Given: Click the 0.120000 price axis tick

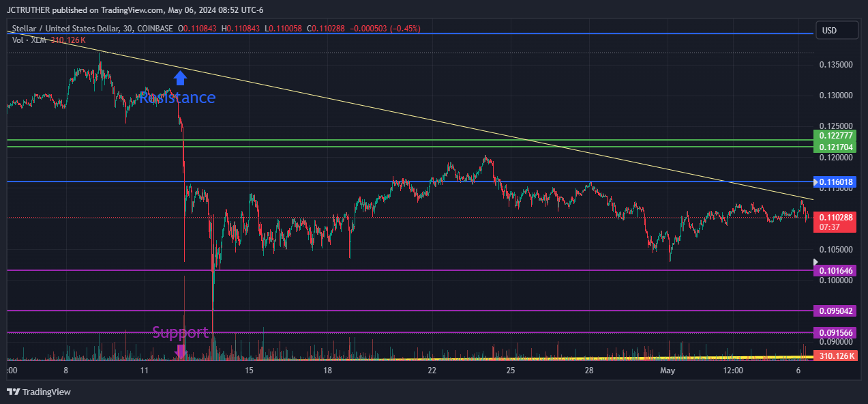Looking at the screenshot, I should [835, 158].
